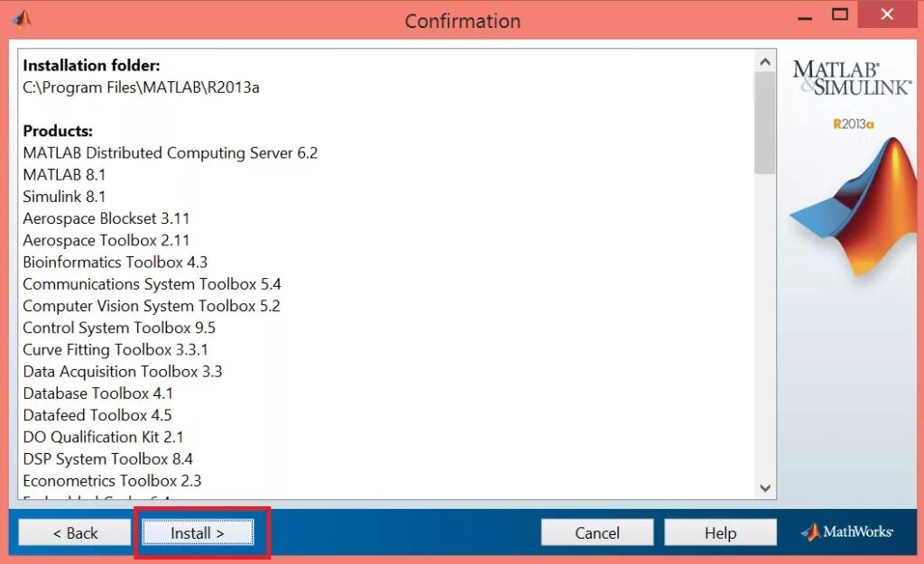This screenshot has height=564, width=924.
Task: Click "Datafeed Toolbox 4.5"
Action: 97,415
